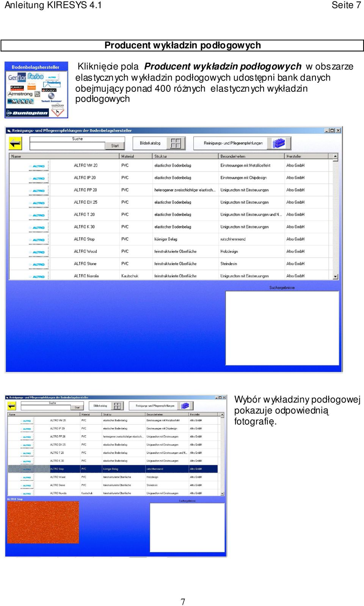Sort by Material column header in large window
The image size is (364, 606).
136,156
